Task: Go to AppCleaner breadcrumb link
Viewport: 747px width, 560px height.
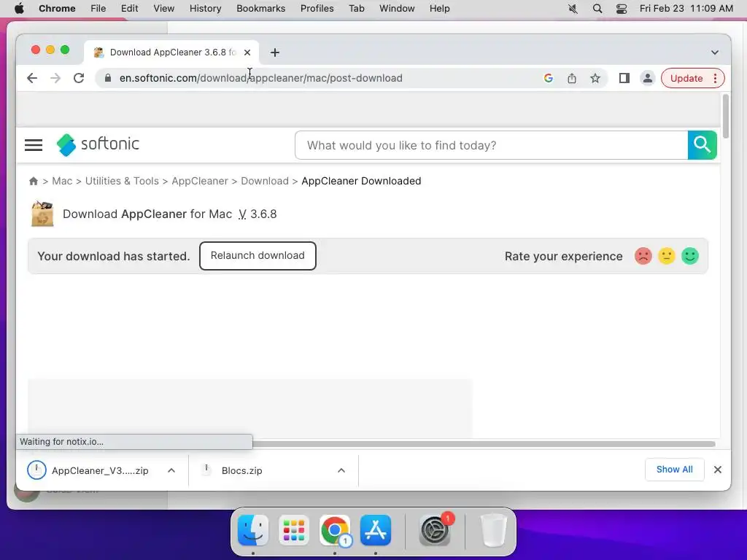Action: [200, 181]
